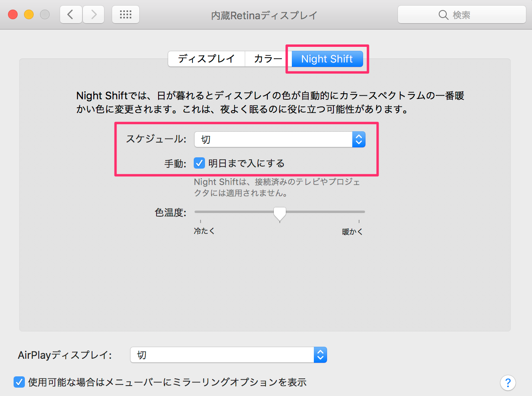Show all preferences via the grid icon
Viewport: 532px width, 396px height.
pyautogui.click(x=126, y=15)
